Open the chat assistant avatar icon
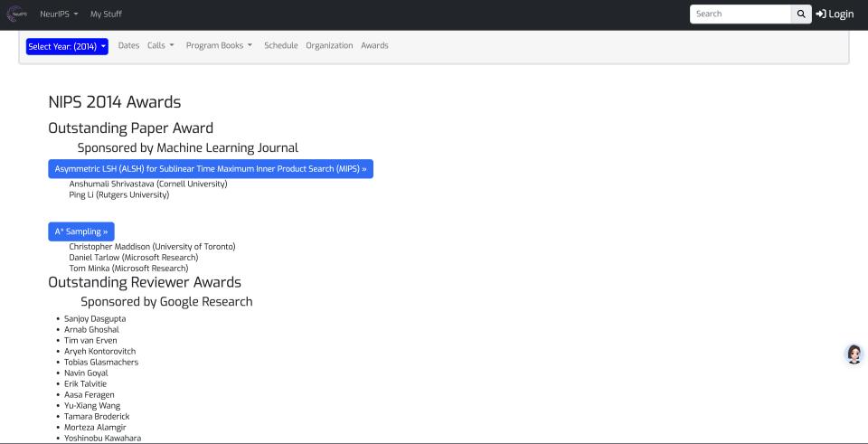The width and height of the screenshot is (868, 444). (x=853, y=354)
